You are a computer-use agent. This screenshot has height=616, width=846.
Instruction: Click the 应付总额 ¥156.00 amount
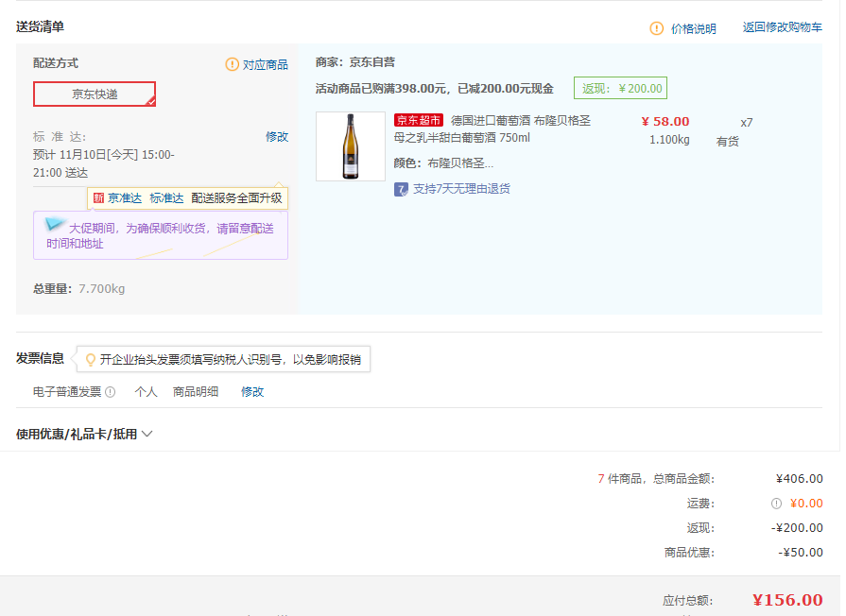[787, 600]
